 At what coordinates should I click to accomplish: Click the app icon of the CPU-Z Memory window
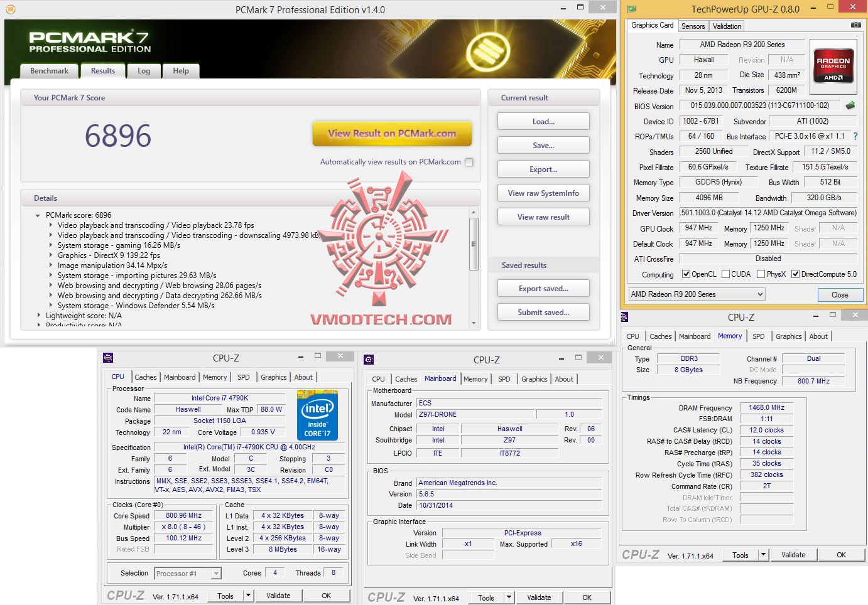click(x=624, y=317)
